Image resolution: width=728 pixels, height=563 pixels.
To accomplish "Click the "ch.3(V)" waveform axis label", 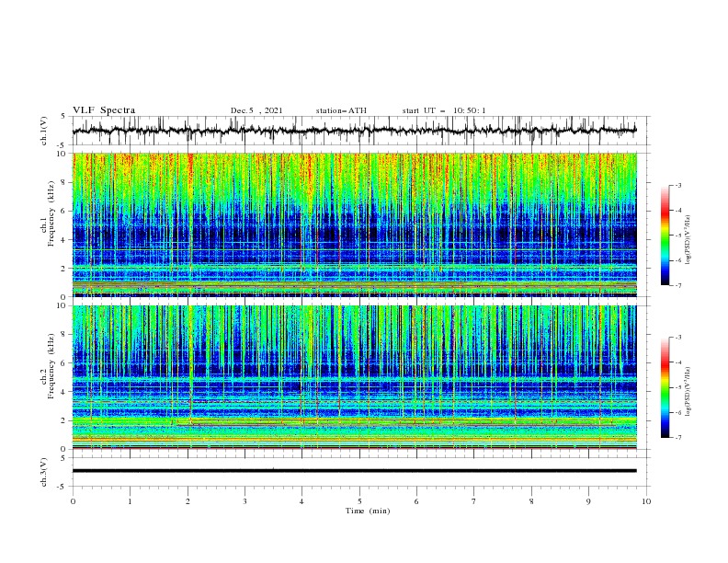I will pos(44,472).
